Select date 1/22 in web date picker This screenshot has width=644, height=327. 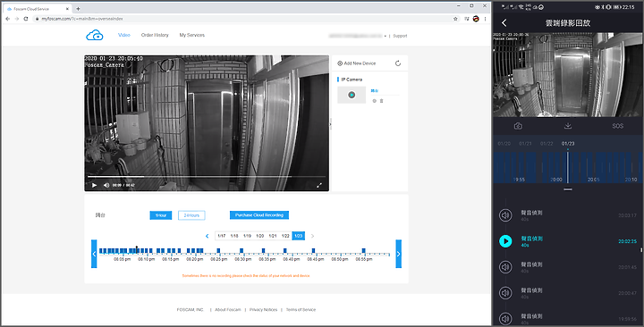point(285,236)
